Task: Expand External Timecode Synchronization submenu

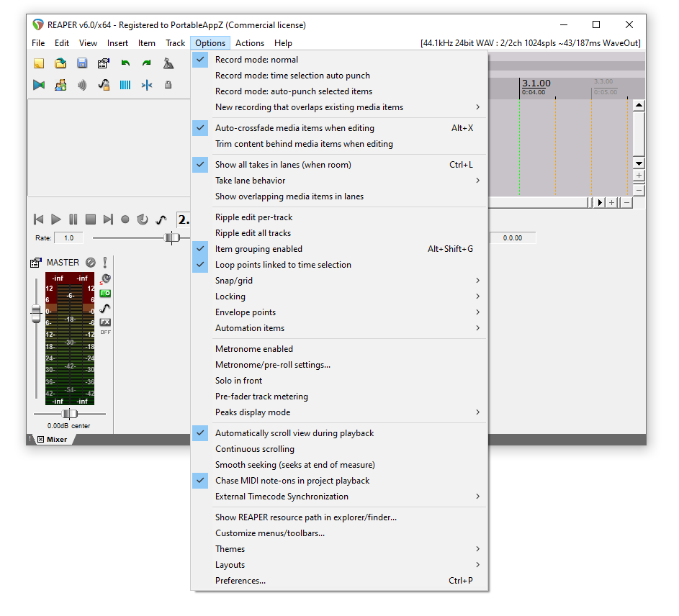Action: (339, 497)
